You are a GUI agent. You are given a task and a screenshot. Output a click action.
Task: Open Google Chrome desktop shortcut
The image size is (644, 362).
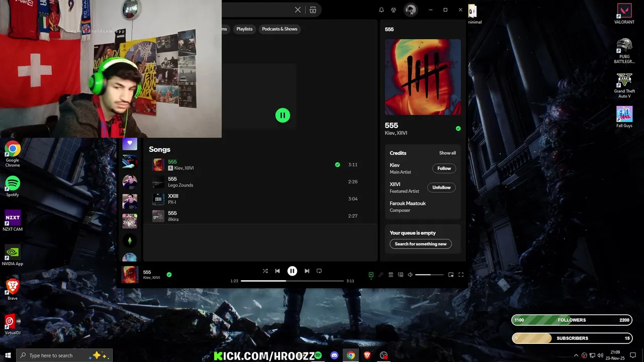13,154
